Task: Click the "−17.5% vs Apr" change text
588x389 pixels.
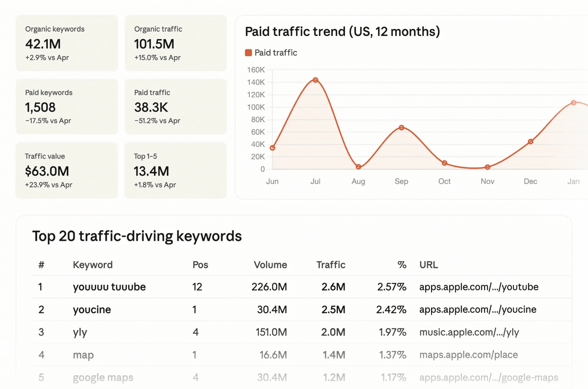Action: pos(48,121)
